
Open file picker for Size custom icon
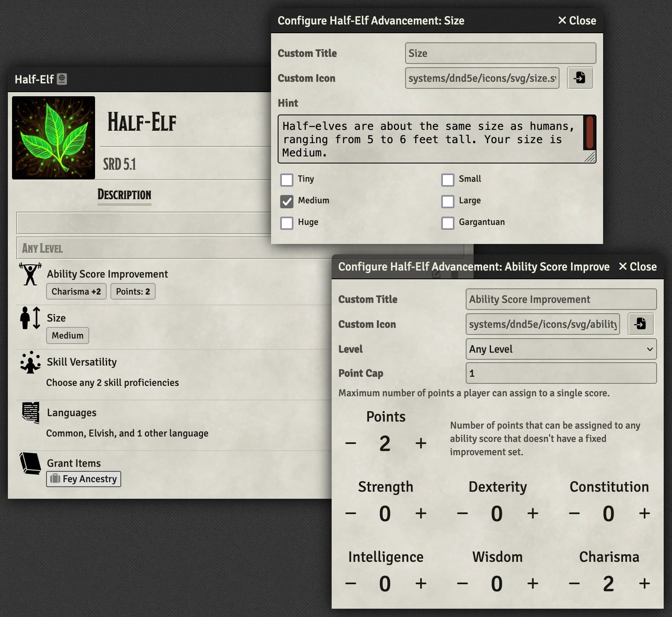(x=580, y=78)
